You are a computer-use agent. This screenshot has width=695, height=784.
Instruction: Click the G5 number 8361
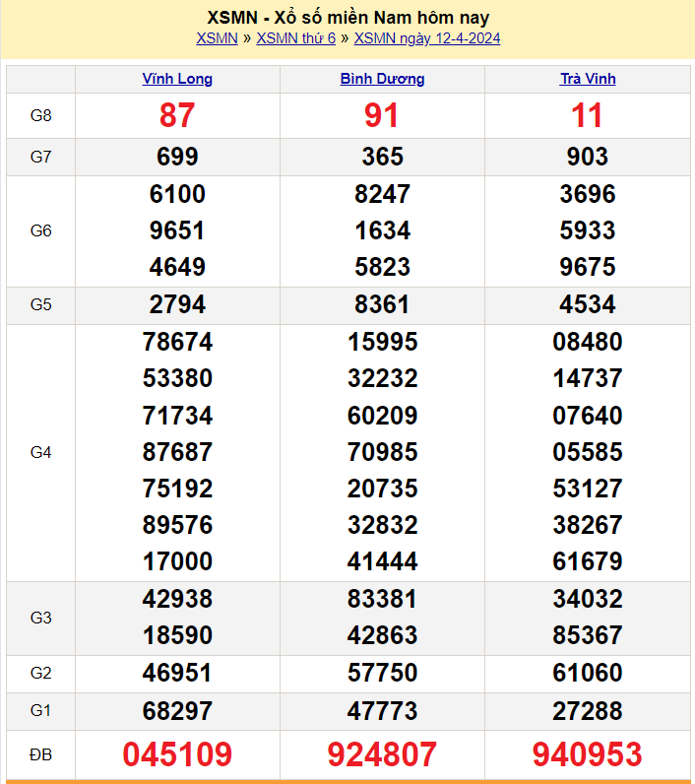point(382,304)
